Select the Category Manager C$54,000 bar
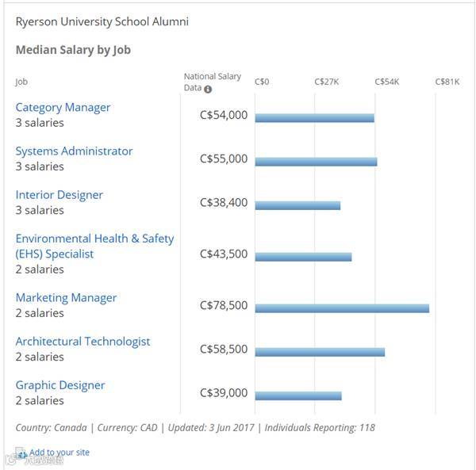This screenshot has height=470, width=476. coord(314,118)
